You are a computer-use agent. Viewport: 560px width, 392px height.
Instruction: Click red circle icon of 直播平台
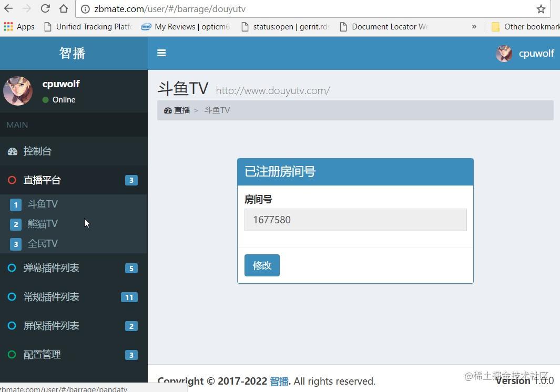point(12,180)
